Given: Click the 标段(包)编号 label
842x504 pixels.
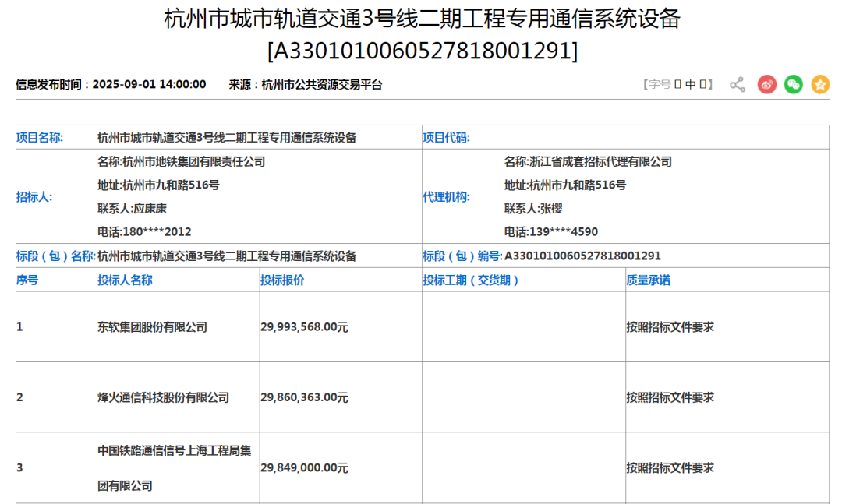Looking at the screenshot, I should (x=462, y=256).
